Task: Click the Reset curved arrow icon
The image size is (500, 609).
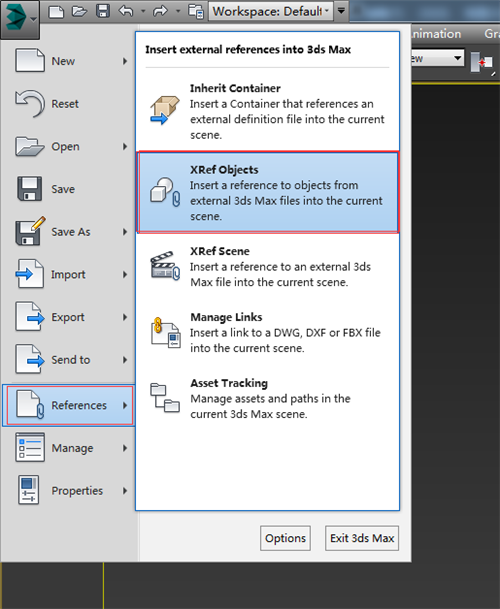Action: [x=30, y=103]
